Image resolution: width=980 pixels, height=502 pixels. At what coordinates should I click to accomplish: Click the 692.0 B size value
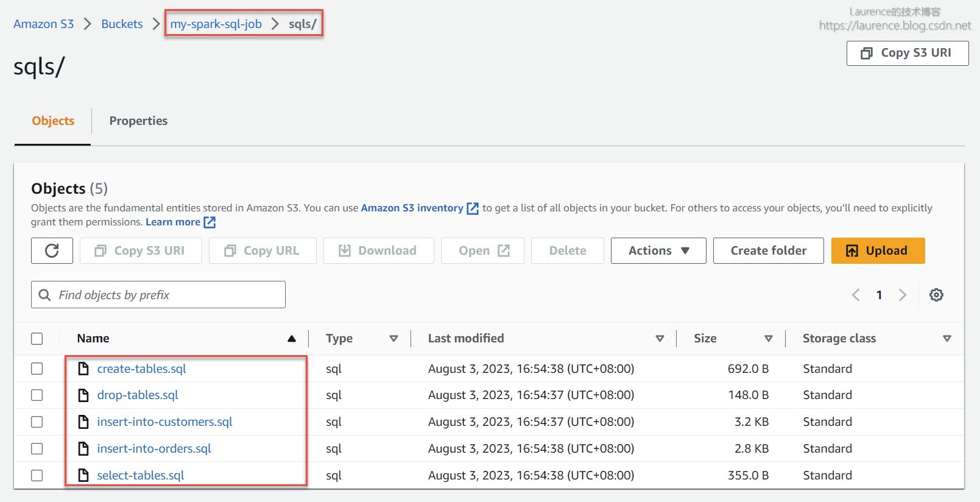pos(748,369)
